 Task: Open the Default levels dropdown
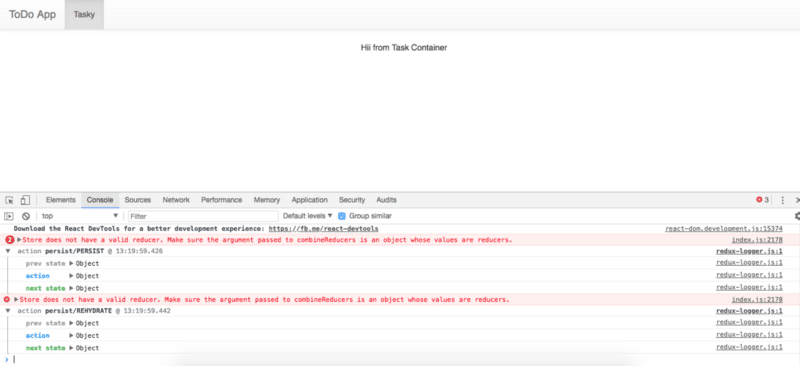[x=308, y=216]
